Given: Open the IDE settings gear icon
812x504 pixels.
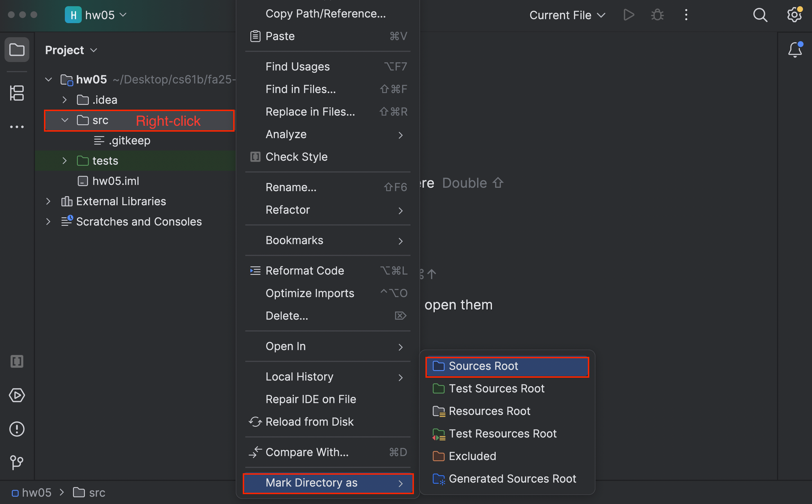Looking at the screenshot, I should (794, 15).
